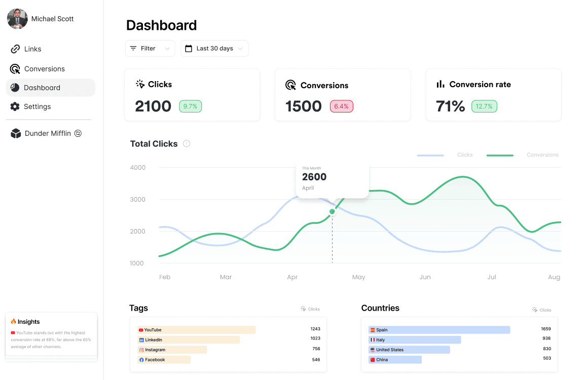Open the Filter dropdown
Image resolution: width=588 pixels, height=380 pixels.
(x=150, y=48)
